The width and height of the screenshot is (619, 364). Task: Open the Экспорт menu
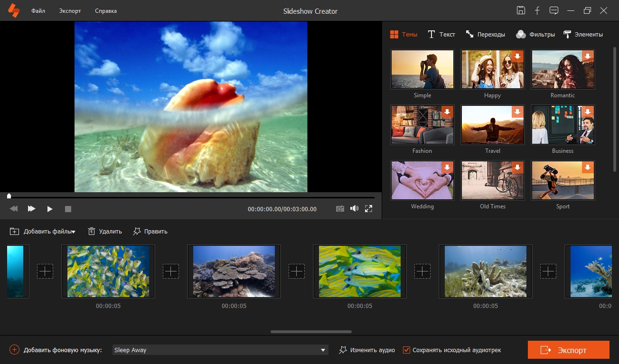70,11
